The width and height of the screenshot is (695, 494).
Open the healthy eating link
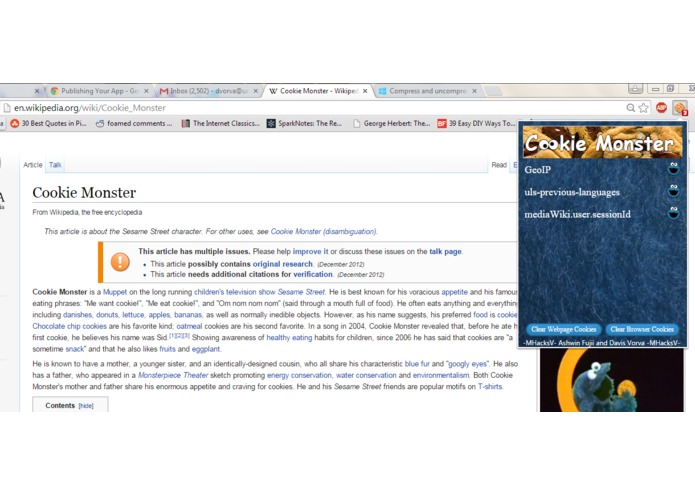(289, 338)
